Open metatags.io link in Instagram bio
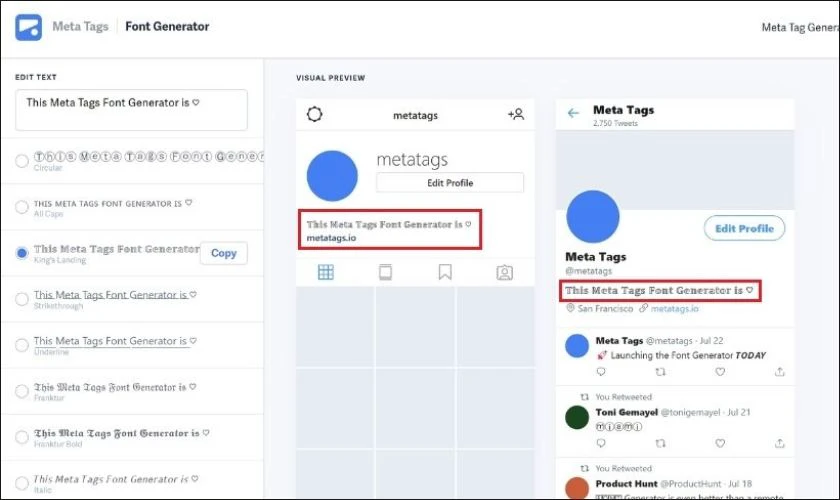This screenshot has height=500, width=840. (331, 238)
